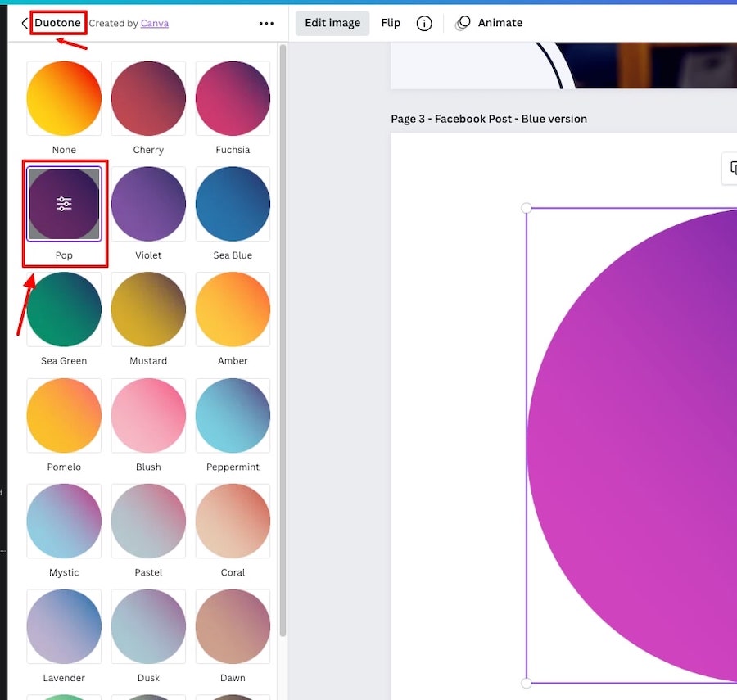
Task: Choose the Violet duotone preset
Action: click(x=148, y=204)
